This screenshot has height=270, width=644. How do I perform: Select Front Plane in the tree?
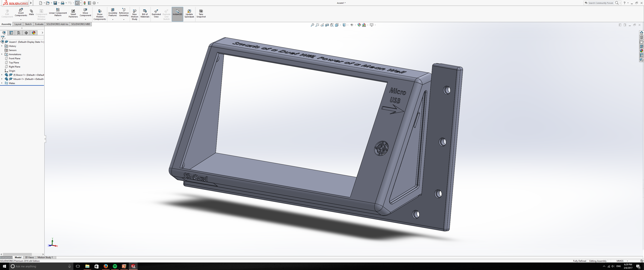click(14, 59)
